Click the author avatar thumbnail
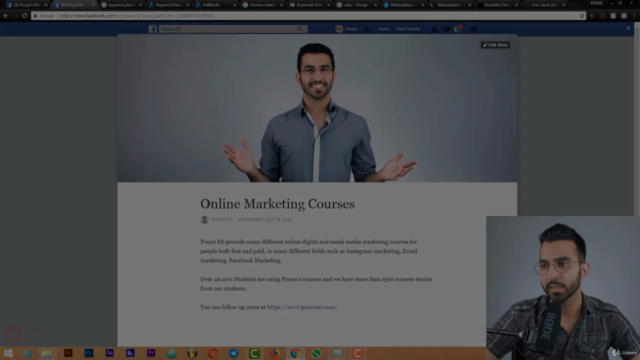The width and height of the screenshot is (640, 360). click(204, 220)
